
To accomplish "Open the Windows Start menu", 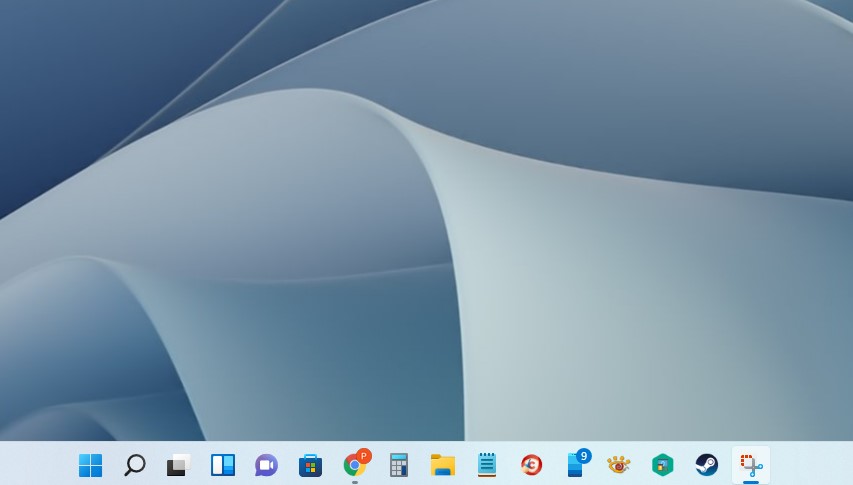I will (90, 465).
